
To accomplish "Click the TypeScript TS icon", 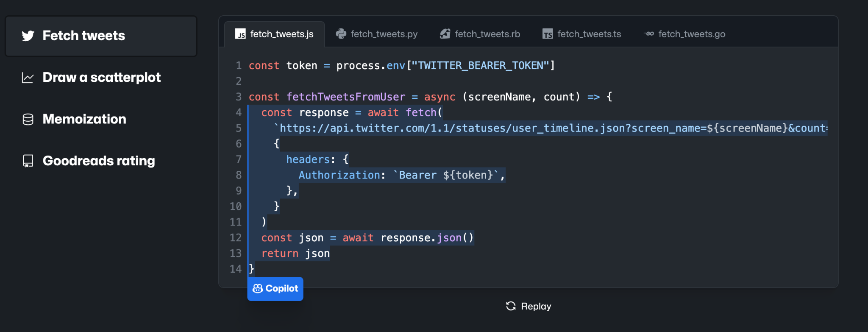I will click(548, 34).
